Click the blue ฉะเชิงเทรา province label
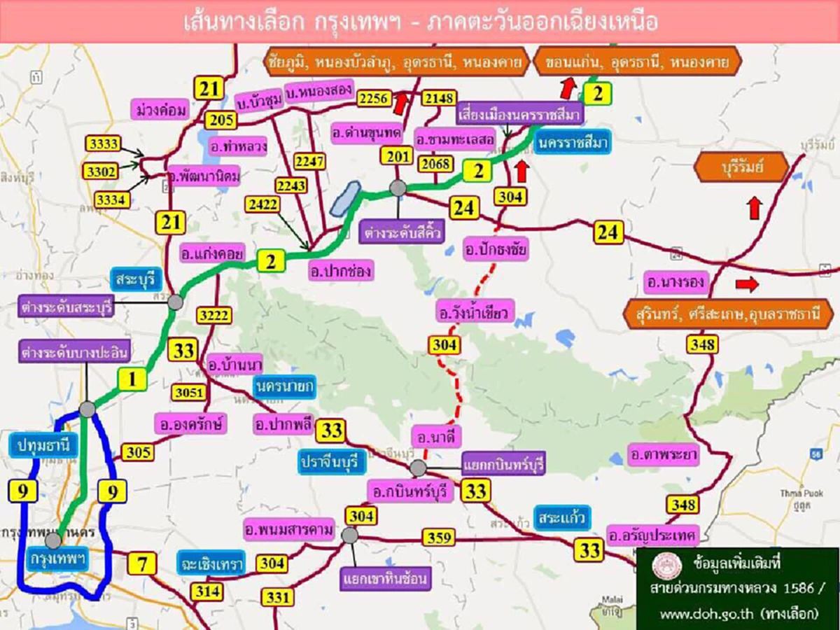Viewport: 840px width, 630px height. click(x=209, y=563)
